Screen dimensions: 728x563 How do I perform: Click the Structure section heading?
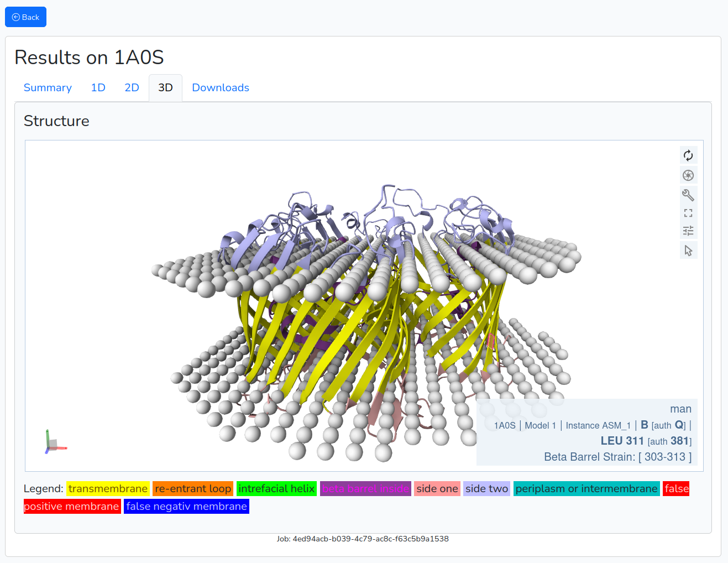click(56, 121)
